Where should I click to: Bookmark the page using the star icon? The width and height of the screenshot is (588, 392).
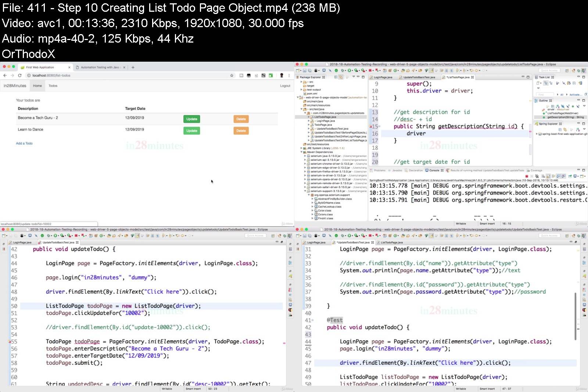(231, 75)
